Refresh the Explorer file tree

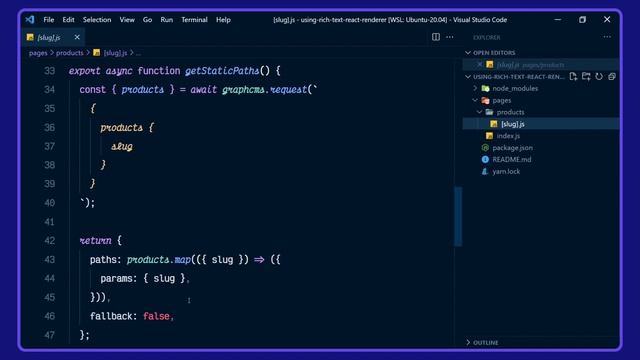(599, 76)
